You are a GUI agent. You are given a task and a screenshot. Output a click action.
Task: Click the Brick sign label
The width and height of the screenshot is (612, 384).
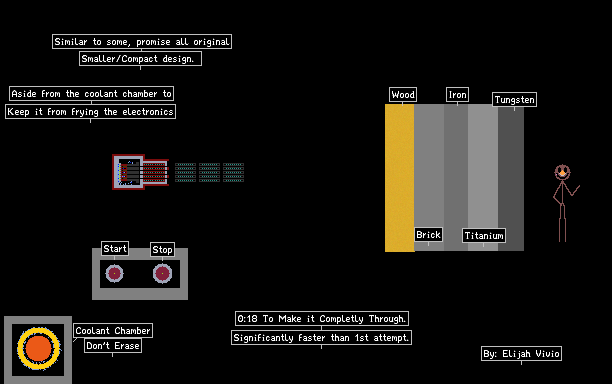click(429, 235)
